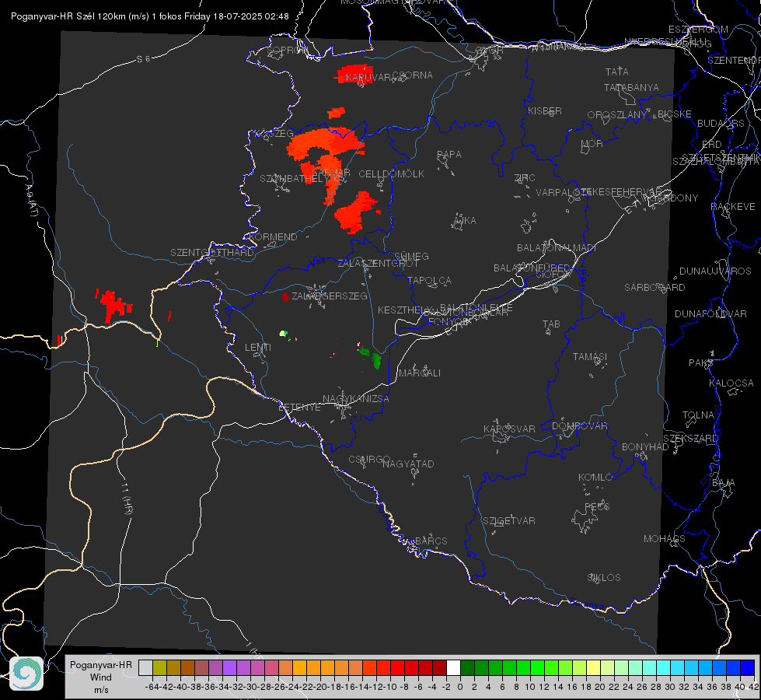The width and height of the screenshot is (761, 700).
Task: Click the Poganyvar-HR Wind m/s legend label
Action: coord(101,677)
